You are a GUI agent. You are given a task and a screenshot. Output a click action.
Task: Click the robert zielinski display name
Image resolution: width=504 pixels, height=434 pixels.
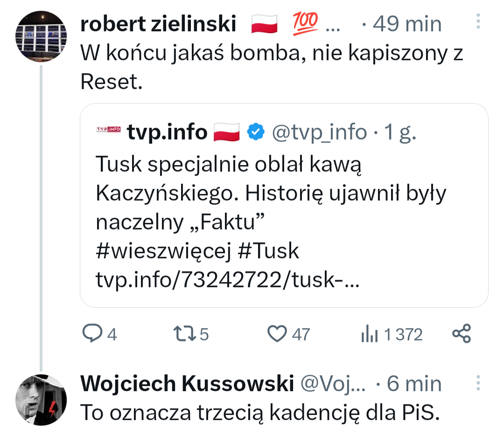pos(159,24)
